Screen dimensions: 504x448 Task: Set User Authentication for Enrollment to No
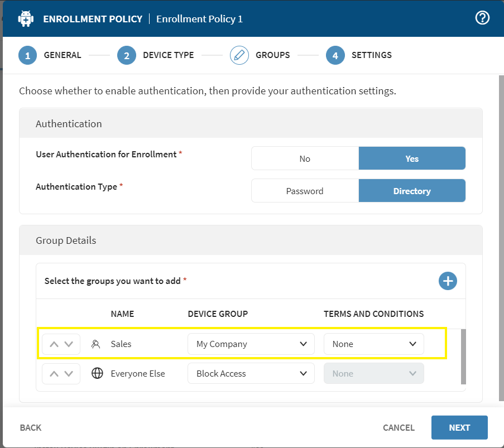tap(305, 158)
